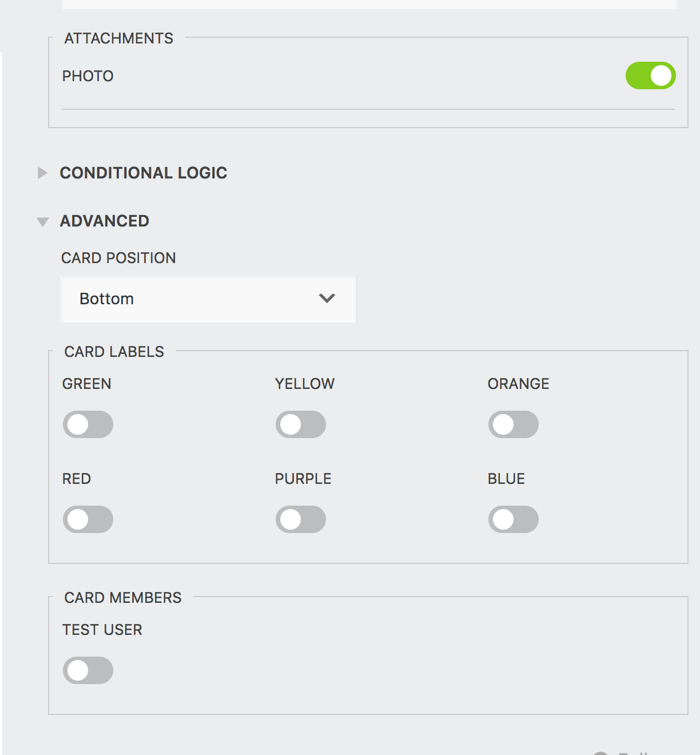Click the Advanced section collapse arrow icon
700x755 pixels.
click(x=43, y=222)
